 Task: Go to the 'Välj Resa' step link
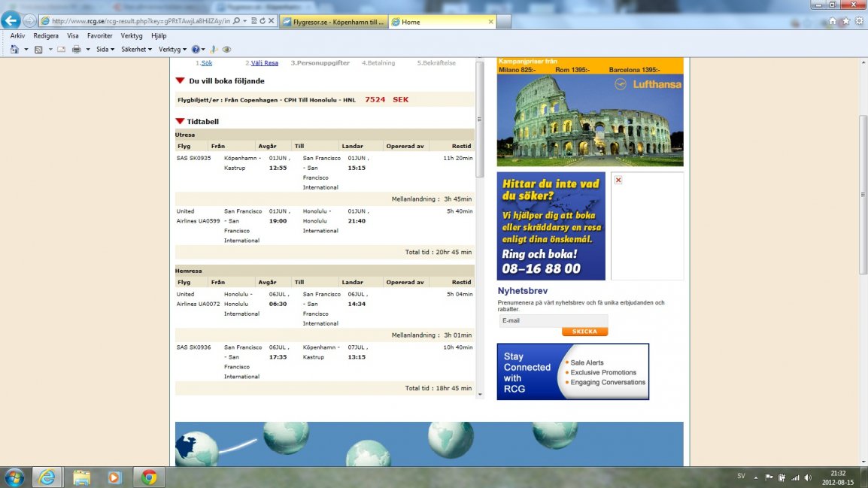tap(264, 63)
